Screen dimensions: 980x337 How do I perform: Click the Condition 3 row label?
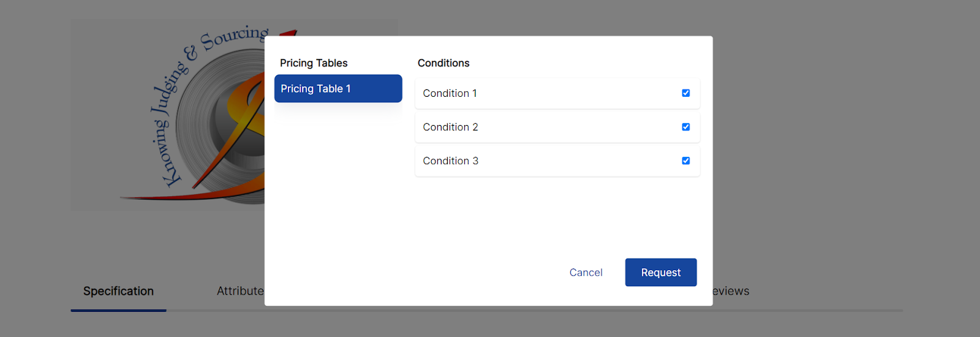point(450,161)
